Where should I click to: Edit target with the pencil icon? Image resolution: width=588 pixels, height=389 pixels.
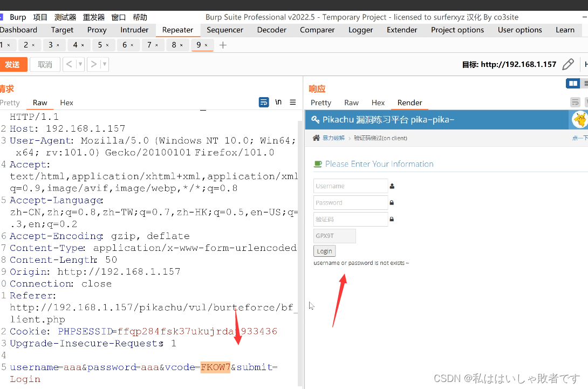568,64
